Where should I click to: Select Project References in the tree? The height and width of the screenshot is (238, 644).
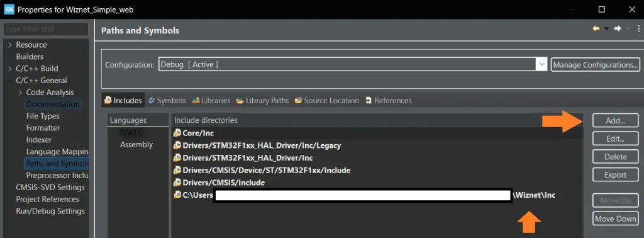pos(47,200)
